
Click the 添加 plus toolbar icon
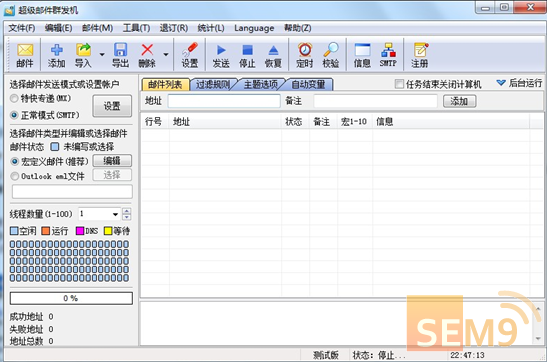57,55
